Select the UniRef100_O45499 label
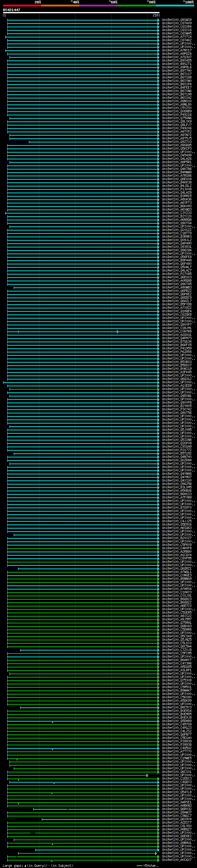This screenshot has height=868, width=197. [177, 155]
